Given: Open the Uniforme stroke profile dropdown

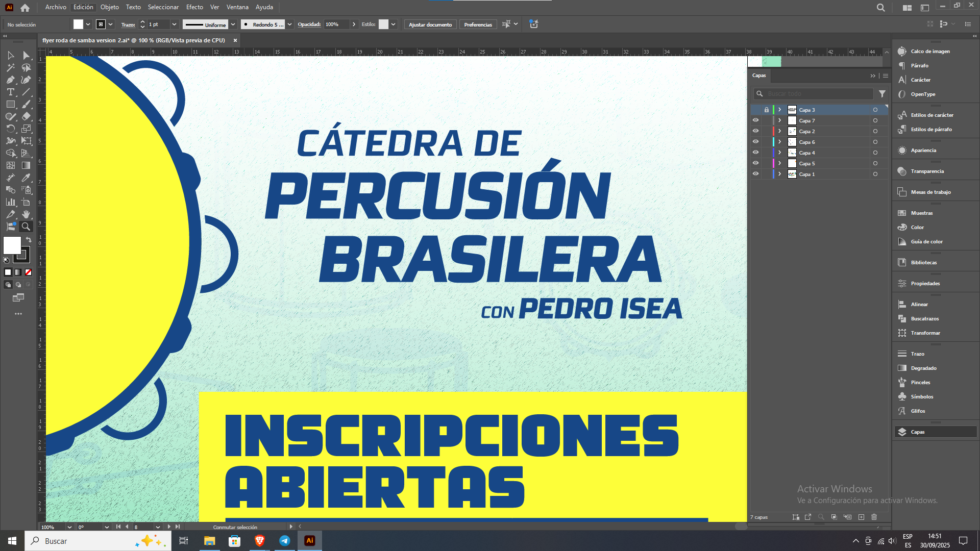Looking at the screenshot, I should click(x=233, y=24).
